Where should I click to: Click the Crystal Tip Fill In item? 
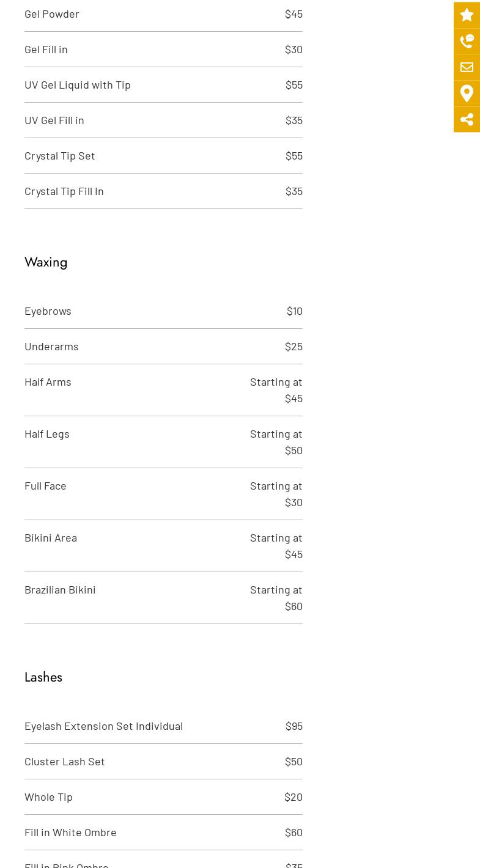pyautogui.click(x=64, y=191)
